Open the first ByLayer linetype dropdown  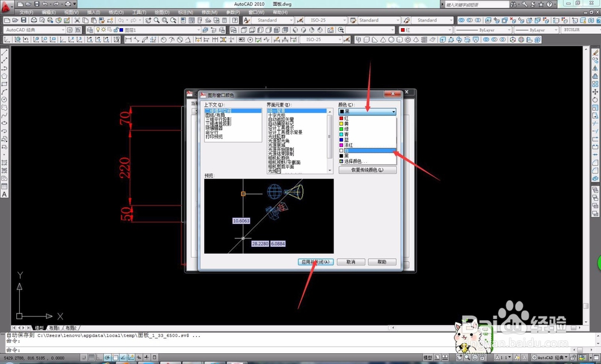483,29
